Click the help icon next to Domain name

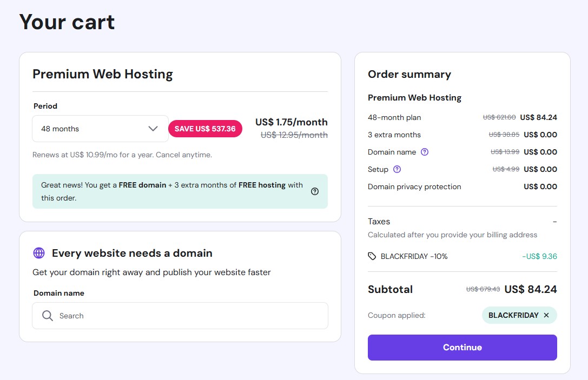pos(425,152)
